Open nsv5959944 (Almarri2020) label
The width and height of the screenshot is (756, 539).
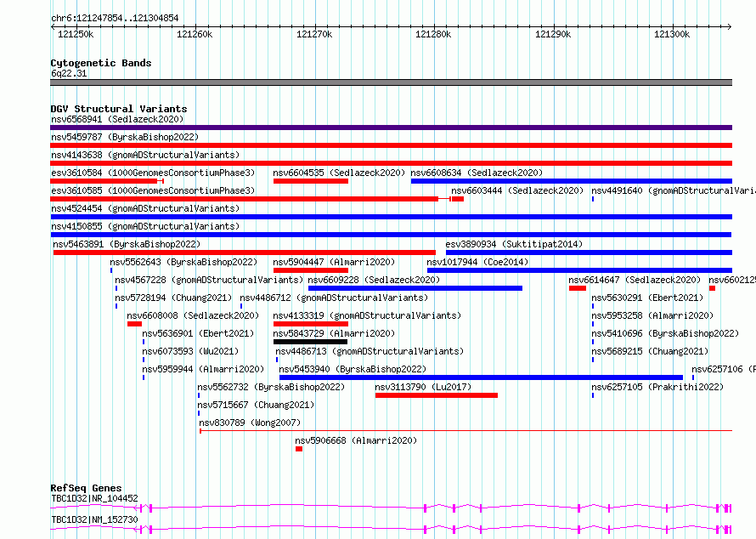[x=203, y=369]
